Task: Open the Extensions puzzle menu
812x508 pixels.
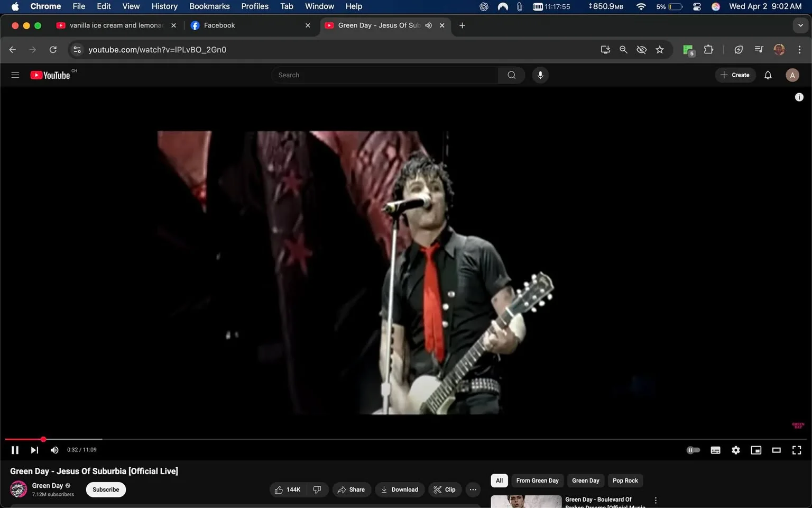Action: [709, 50]
